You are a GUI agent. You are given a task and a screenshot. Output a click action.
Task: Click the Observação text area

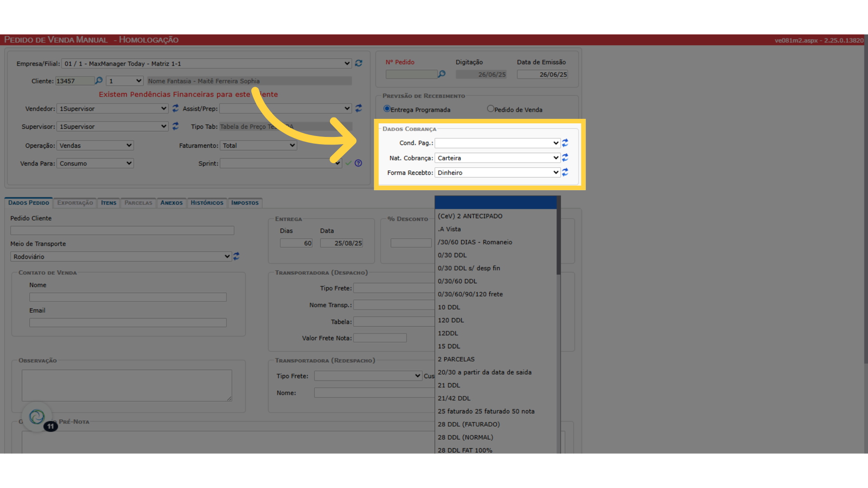[x=127, y=385]
